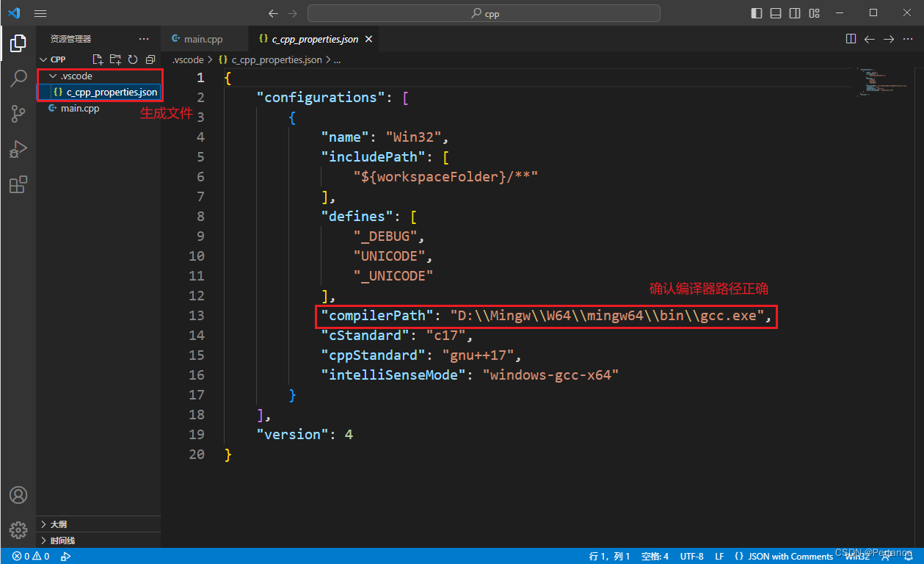The width and height of the screenshot is (924, 564).
Task: Open the hamburger application menu
Action: pyautogui.click(x=40, y=13)
